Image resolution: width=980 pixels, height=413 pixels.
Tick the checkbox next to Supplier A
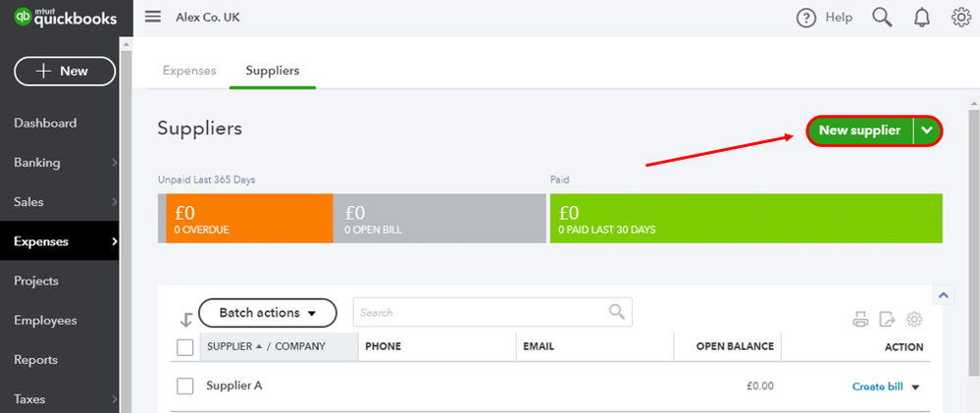185,387
